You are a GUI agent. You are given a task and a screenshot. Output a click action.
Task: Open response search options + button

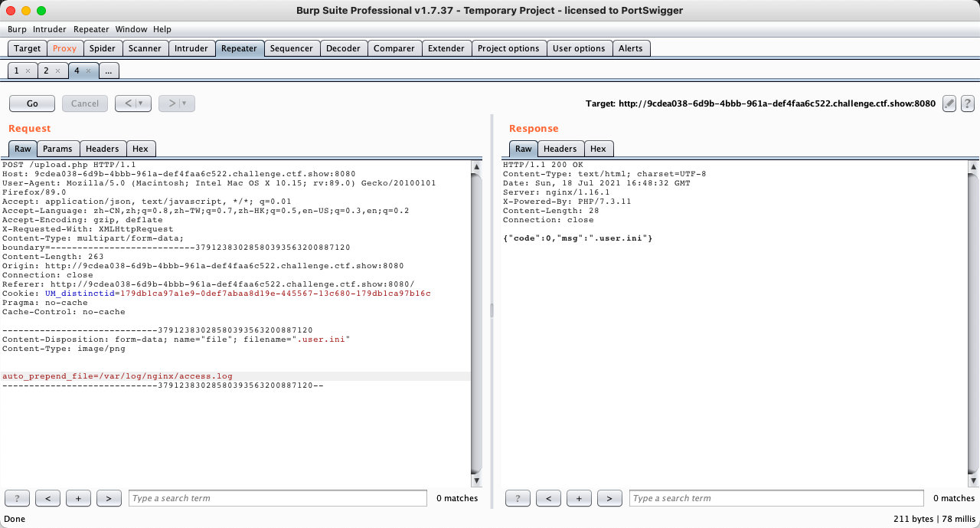pos(579,498)
